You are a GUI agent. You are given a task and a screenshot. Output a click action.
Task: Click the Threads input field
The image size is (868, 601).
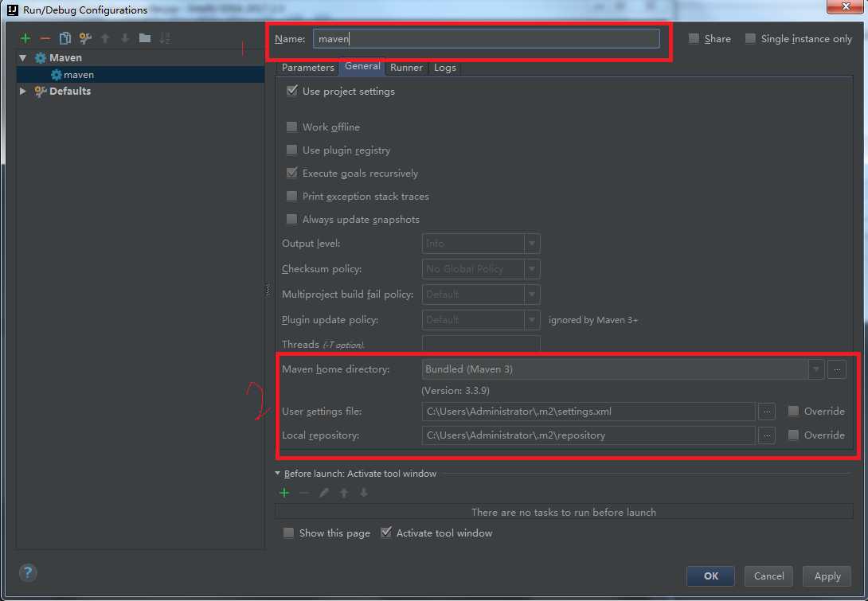(480, 344)
